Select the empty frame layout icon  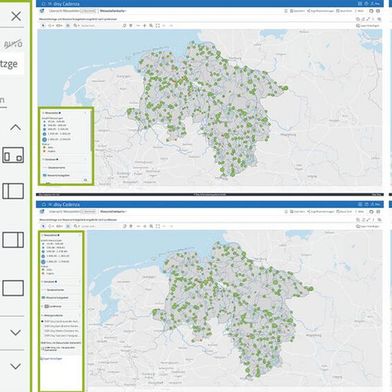point(13,288)
